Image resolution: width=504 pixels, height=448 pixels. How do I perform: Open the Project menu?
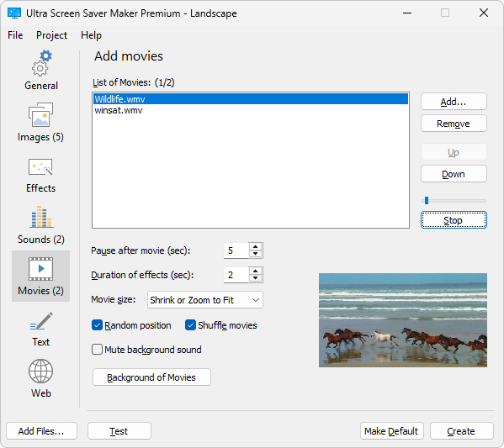[51, 35]
